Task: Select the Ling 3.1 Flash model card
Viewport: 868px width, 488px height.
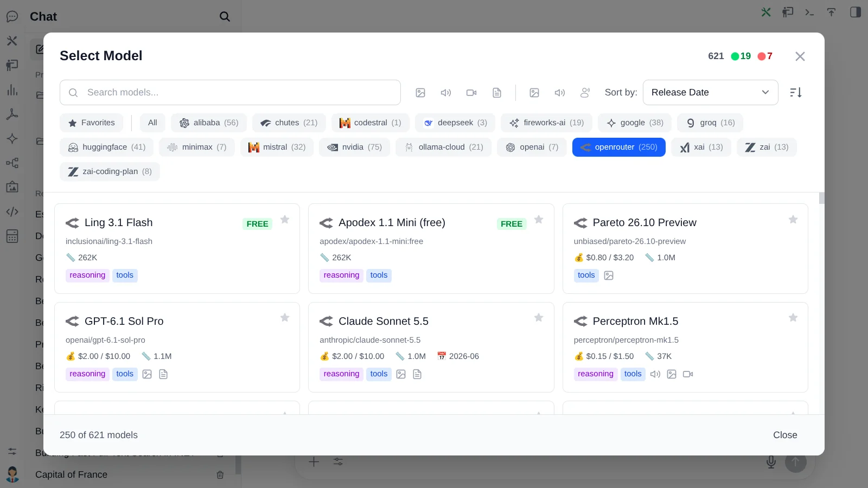Action: tap(177, 249)
